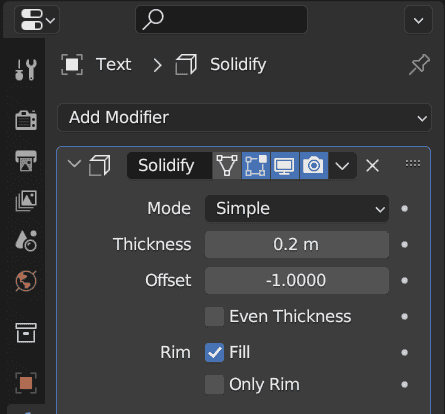Open the View Layer properties tab
Image resolution: width=445 pixels, height=414 pixels.
click(26, 200)
